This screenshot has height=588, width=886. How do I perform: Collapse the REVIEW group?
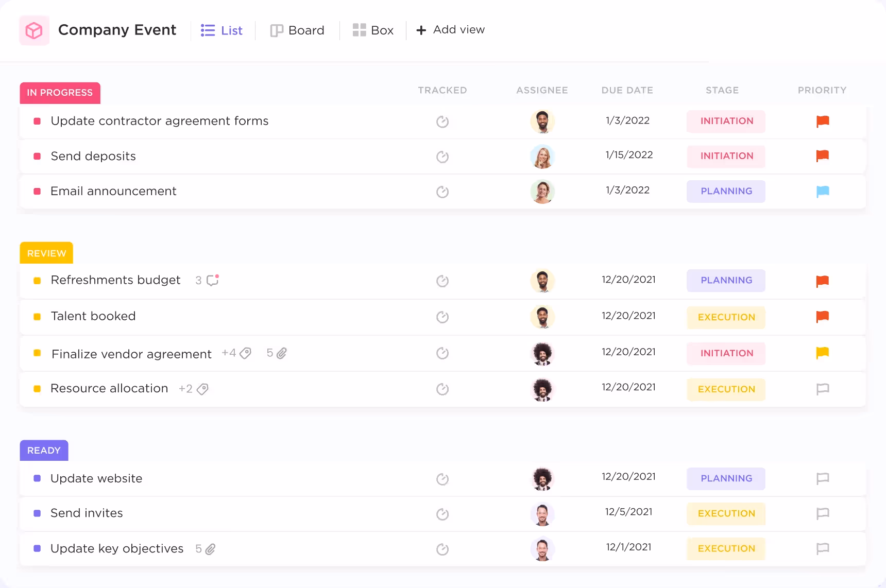[x=46, y=253]
